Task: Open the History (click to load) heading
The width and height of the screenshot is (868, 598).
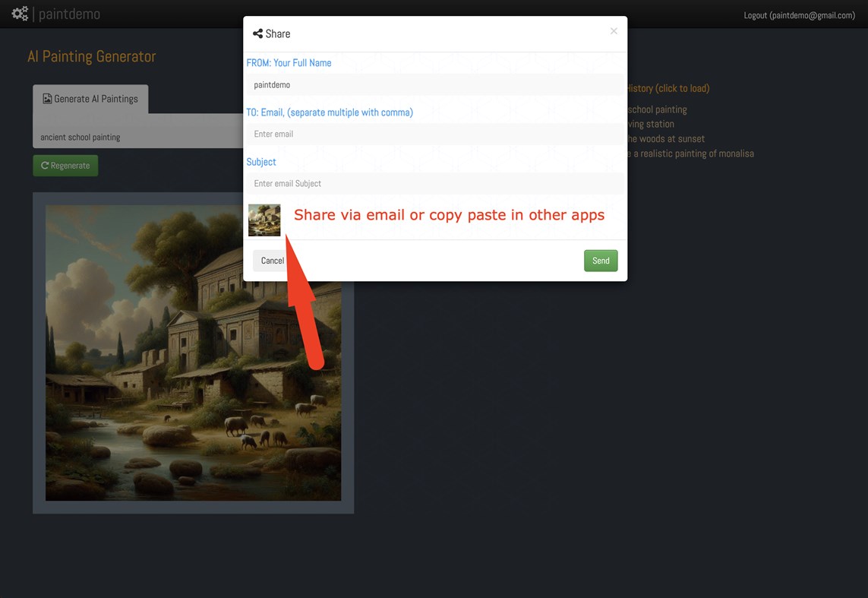Action: tap(668, 88)
